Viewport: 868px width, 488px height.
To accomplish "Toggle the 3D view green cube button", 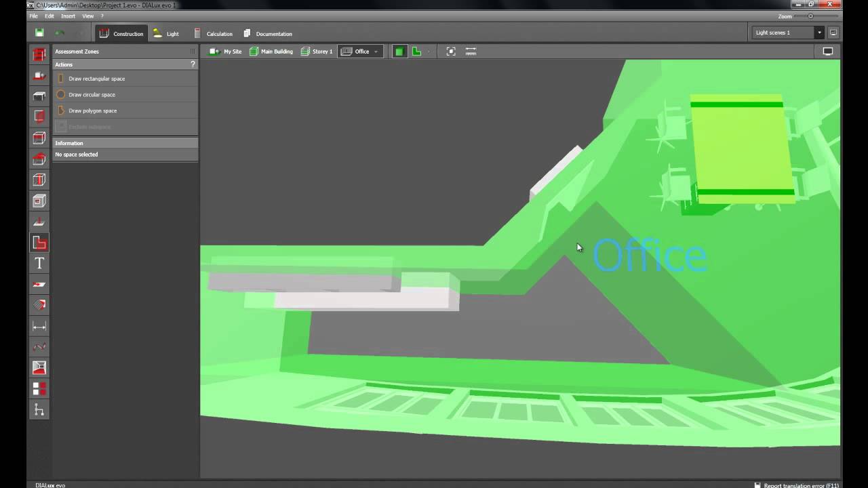I will [399, 52].
